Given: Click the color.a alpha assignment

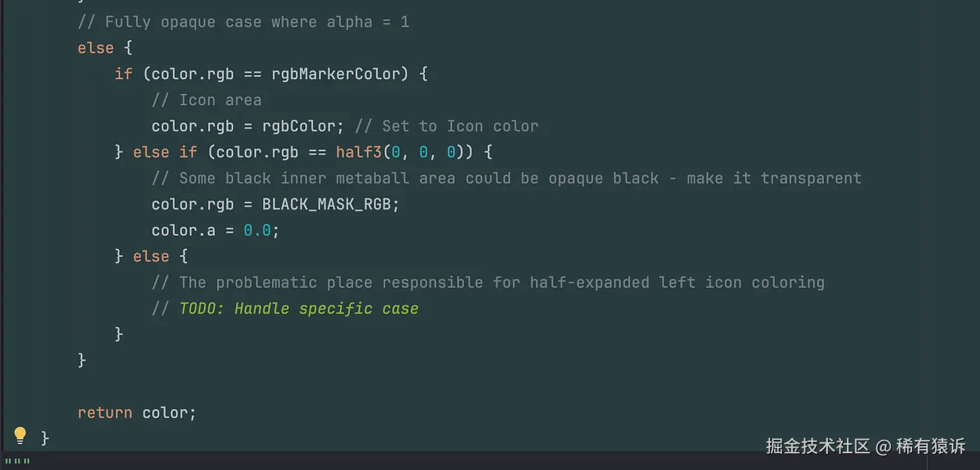Looking at the screenshot, I should (x=183, y=230).
